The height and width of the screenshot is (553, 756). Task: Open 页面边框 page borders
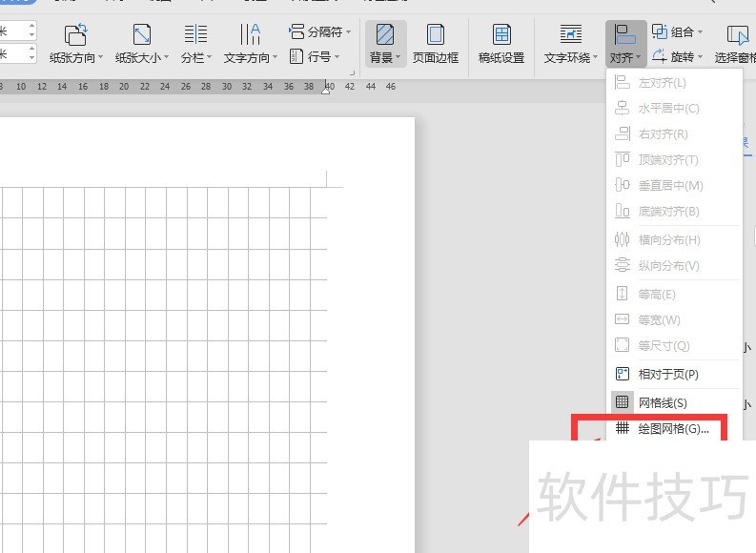(x=436, y=44)
